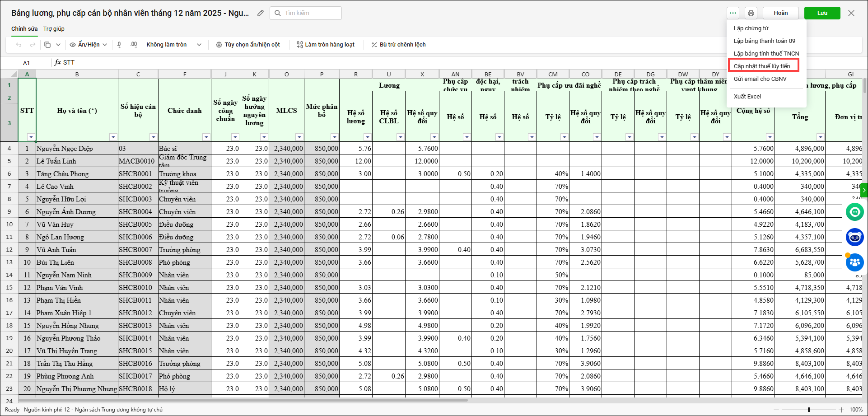Image resolution: width=868 pixels, height=416 pixels.
Task: Click the increase decimal places icon
Action: pyautogui.click(x=134, y=45)
